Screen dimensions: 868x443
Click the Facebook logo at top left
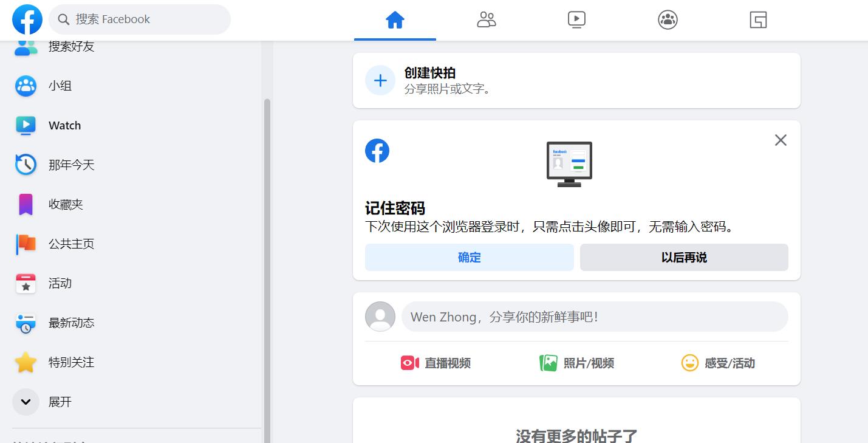26,19
